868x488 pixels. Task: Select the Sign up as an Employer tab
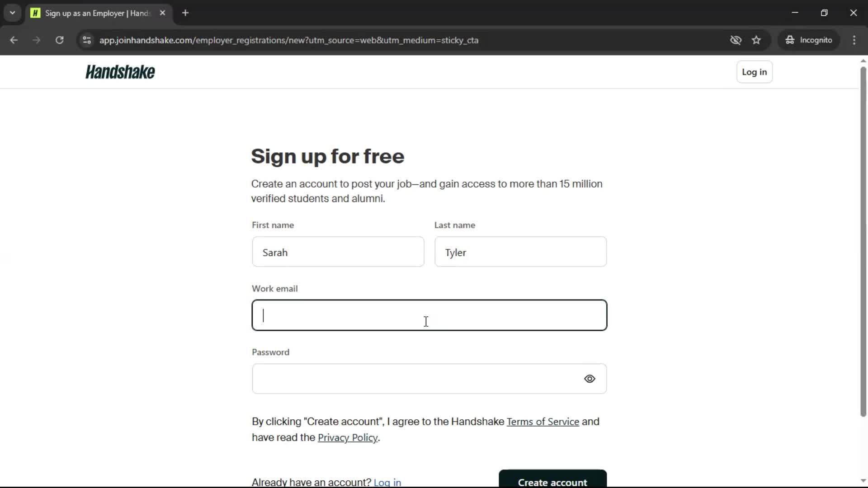97,13
